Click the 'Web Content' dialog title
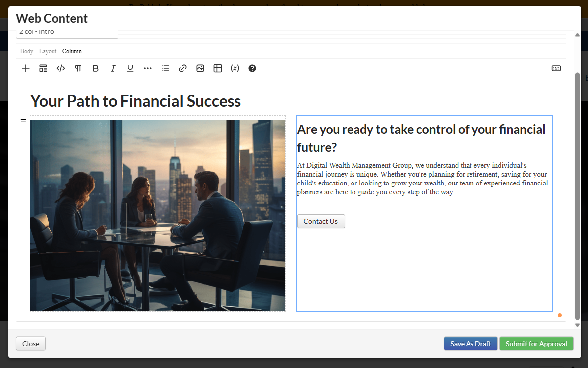This screenshot has height=368, width=588. [52, 18]
